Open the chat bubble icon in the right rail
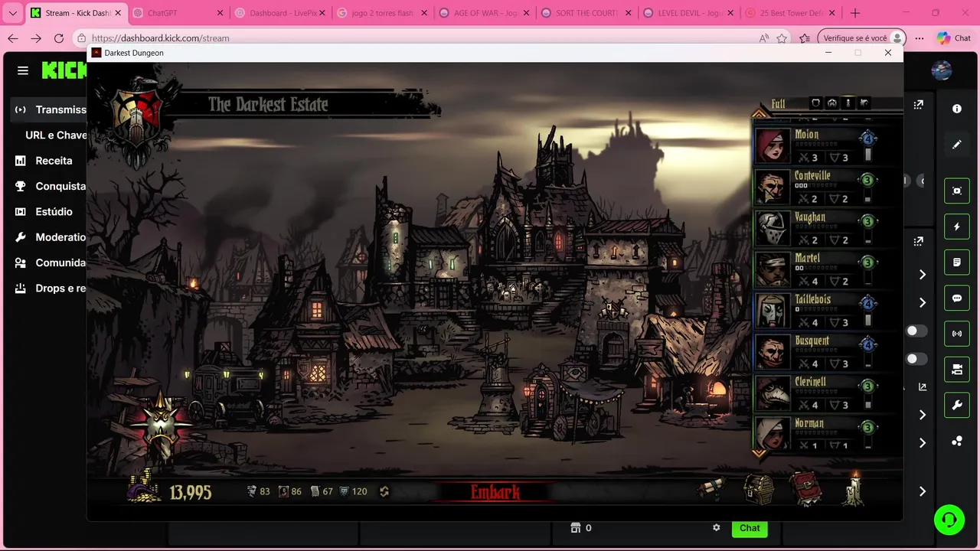Viewport: 980px width, 551px height. pos(956,298)
